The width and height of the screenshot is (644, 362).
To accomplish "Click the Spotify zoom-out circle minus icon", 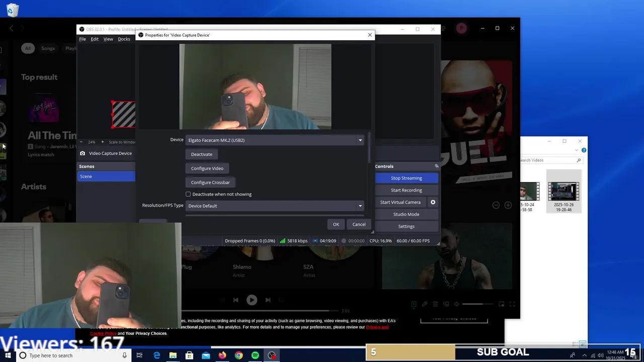I will point(496,205).
